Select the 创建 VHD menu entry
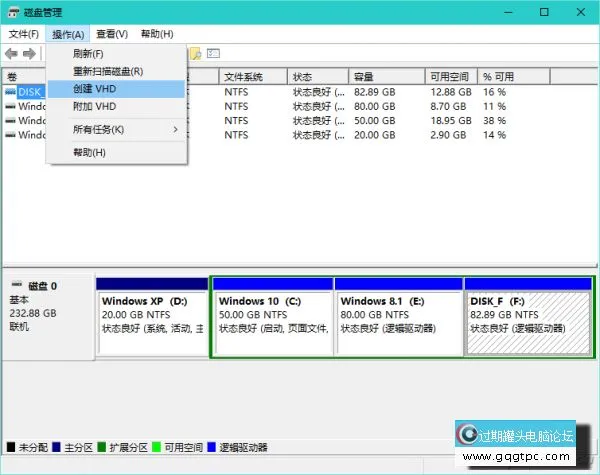 click(x=117, y=89)
